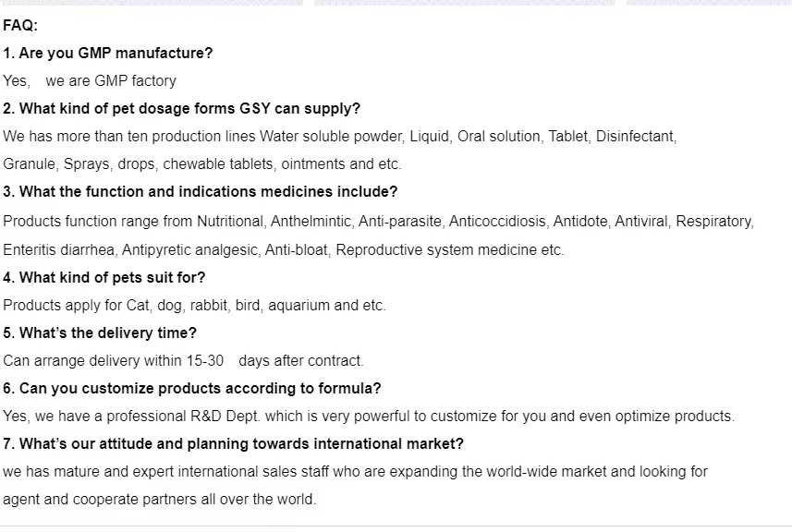Click question 6 about customizing products
Image resolution: width=792 pixels, height=532 pixels.
point(192,388)
